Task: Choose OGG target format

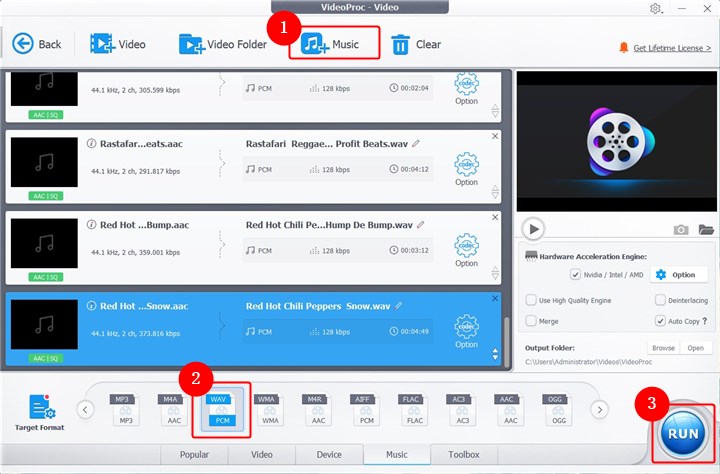Action: pos(557,409)
